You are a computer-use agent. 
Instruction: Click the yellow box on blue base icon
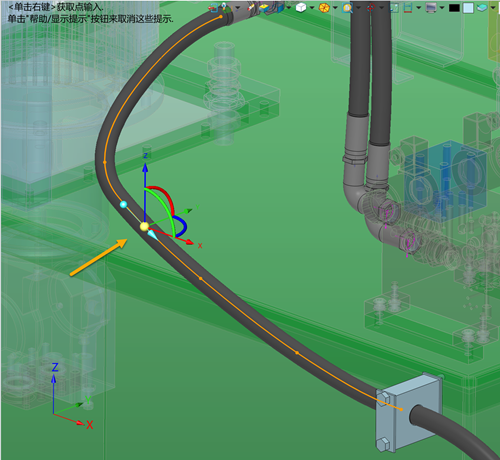point(264,8)
